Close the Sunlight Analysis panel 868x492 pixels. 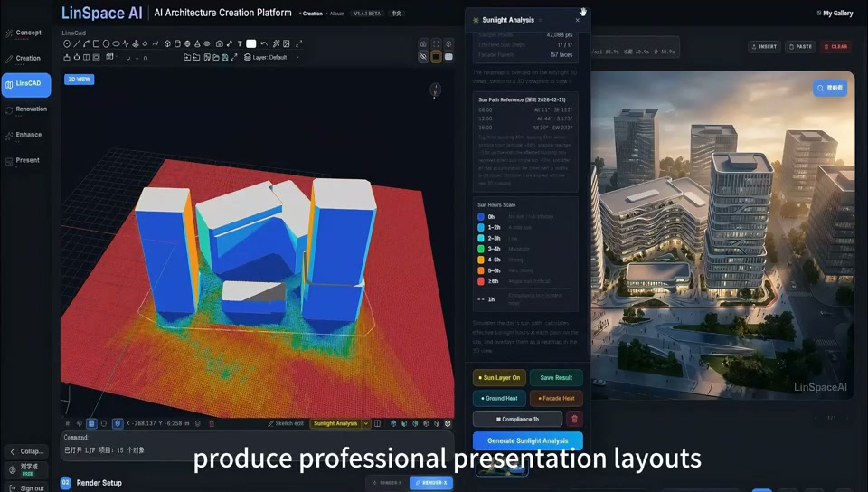[578, 20]
